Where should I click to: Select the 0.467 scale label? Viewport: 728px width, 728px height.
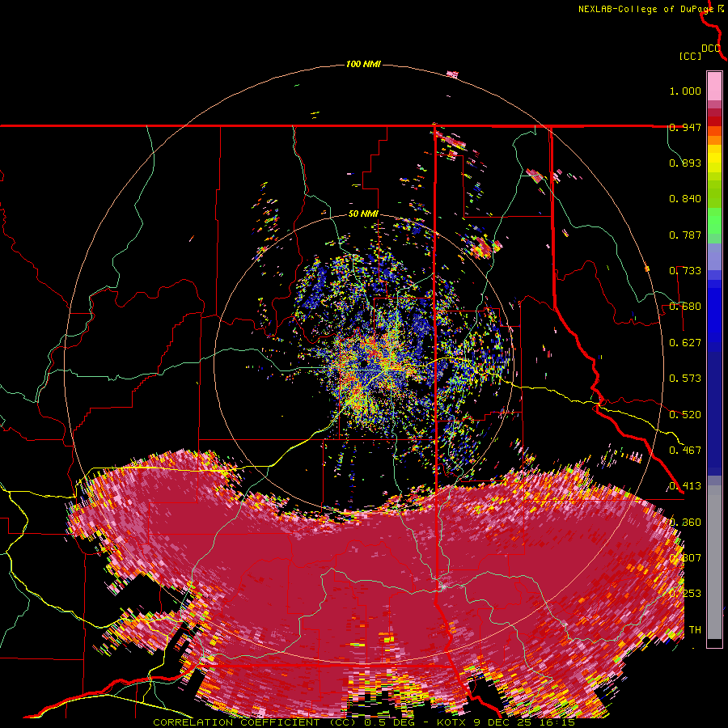point(685,451)
